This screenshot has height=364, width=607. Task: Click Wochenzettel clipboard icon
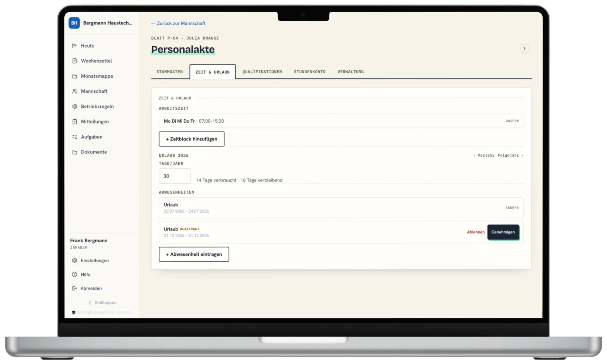tap(74, 61)
